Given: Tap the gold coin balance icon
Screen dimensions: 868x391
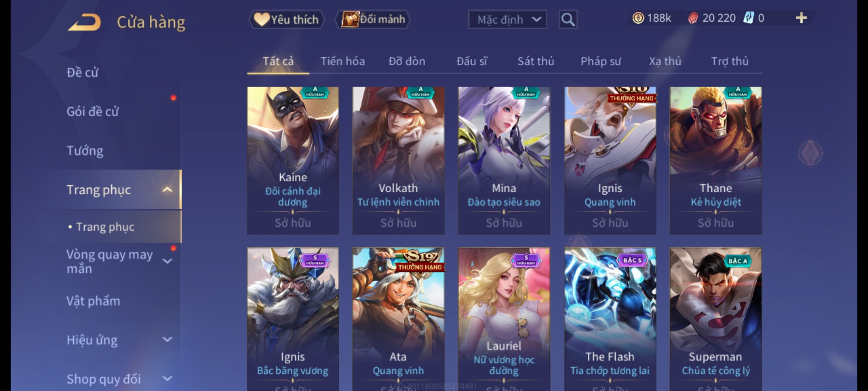Looking at the screenshot, I should pos(638,18).
